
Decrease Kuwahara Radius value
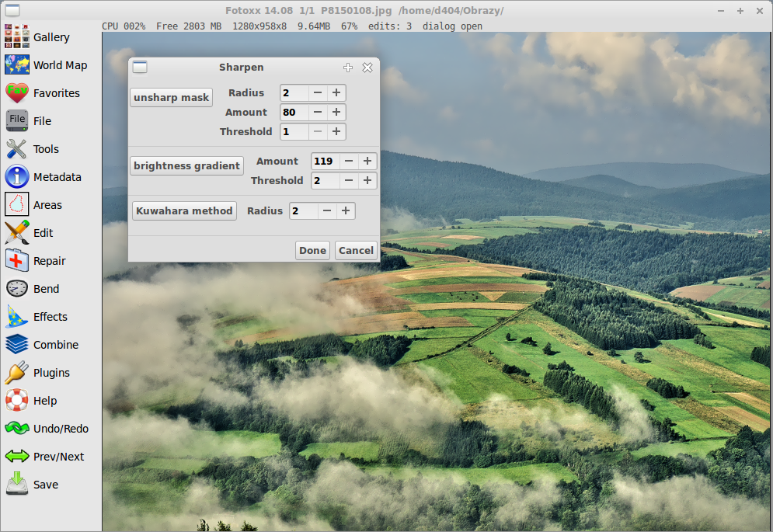tap(327, 211)
